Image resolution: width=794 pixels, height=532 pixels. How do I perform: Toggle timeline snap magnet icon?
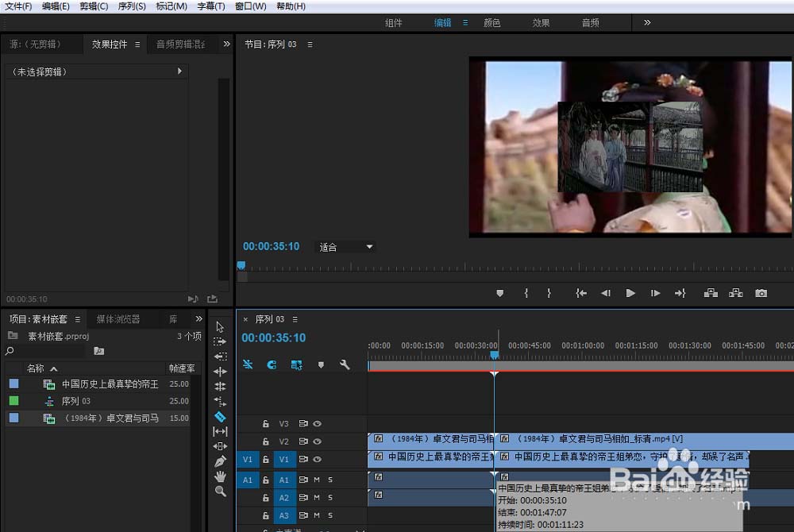272,364
